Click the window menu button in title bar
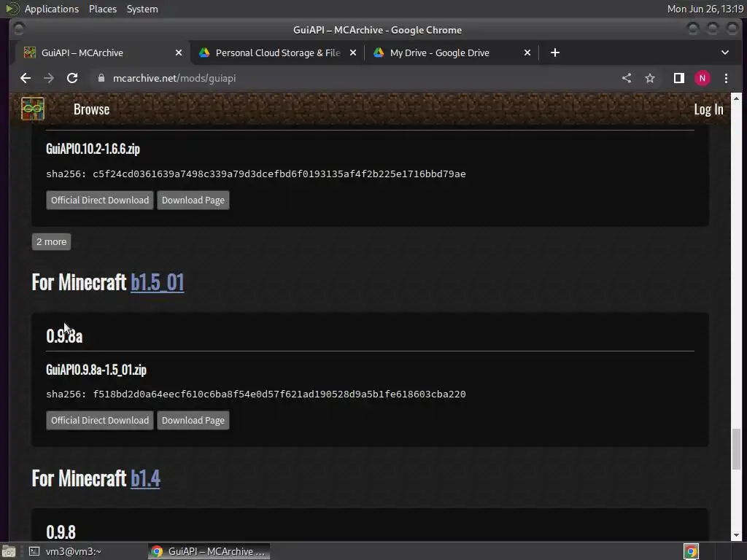Viewport: 747px width, 560px height. (19, 29)
